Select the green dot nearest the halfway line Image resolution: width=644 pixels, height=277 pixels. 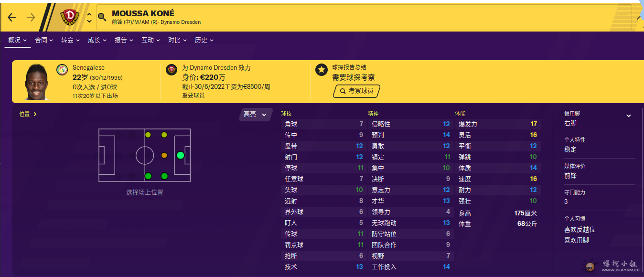click(148, 176)
